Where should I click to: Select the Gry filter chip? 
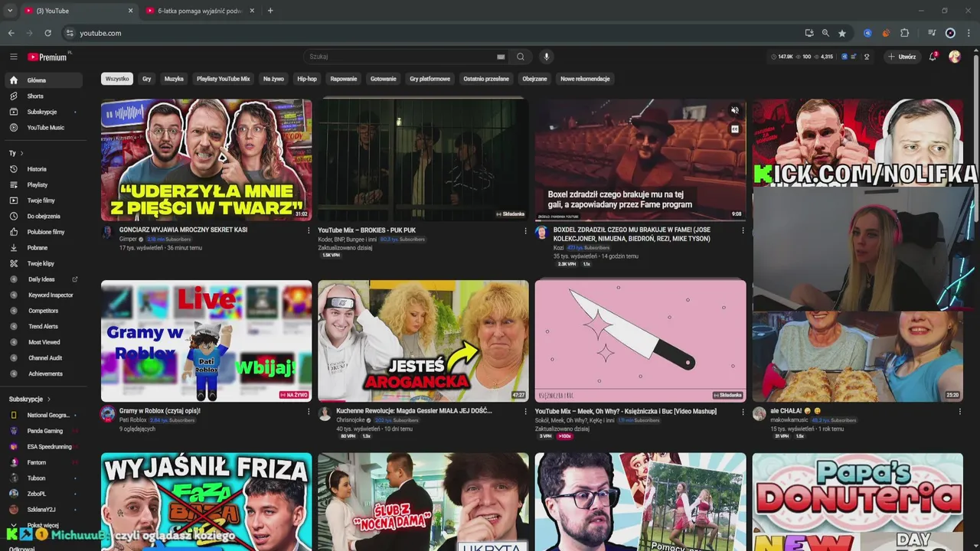click(146, 79)
